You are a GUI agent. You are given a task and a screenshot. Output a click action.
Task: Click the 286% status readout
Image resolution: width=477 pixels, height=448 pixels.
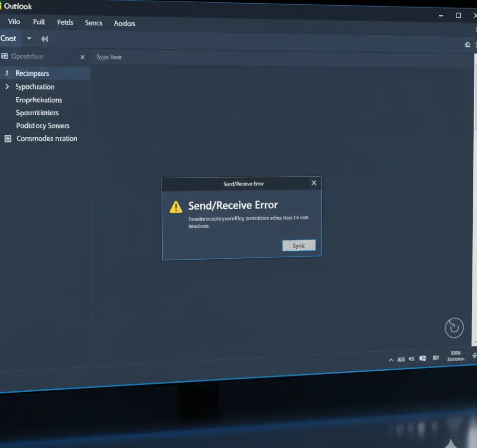coord(456,353)
